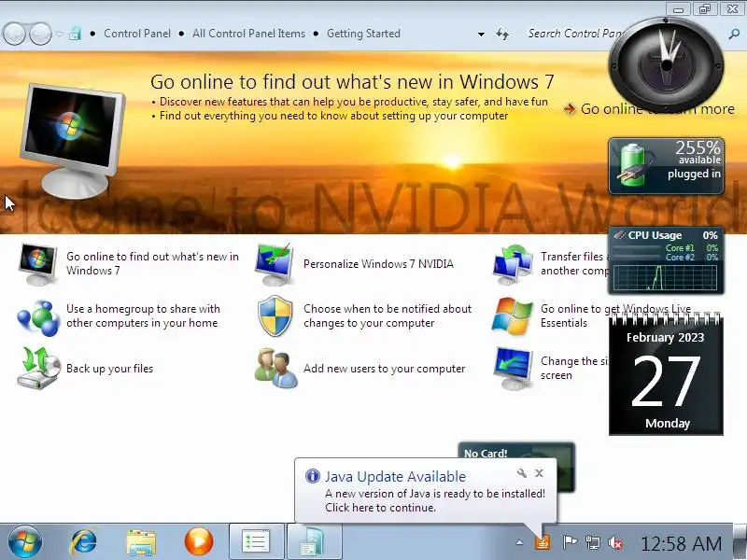The image size is (747, 560).
Task: Open Personalize Windows 7 NVIDIA icon
Action: 275,264
